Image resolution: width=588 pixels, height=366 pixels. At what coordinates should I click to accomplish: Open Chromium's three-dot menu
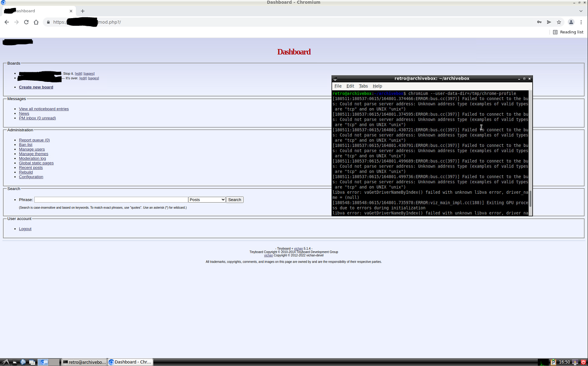pos(581,22)
